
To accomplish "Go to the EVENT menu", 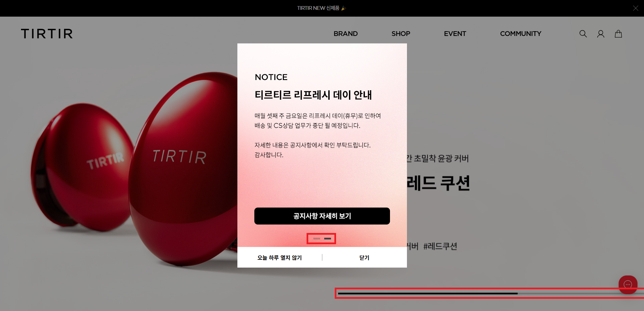I will tap(455, 34).
